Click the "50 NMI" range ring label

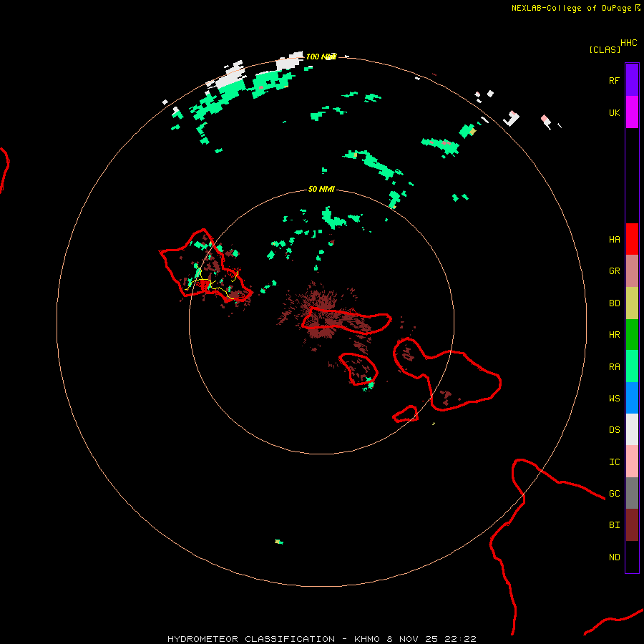[321, 190]
